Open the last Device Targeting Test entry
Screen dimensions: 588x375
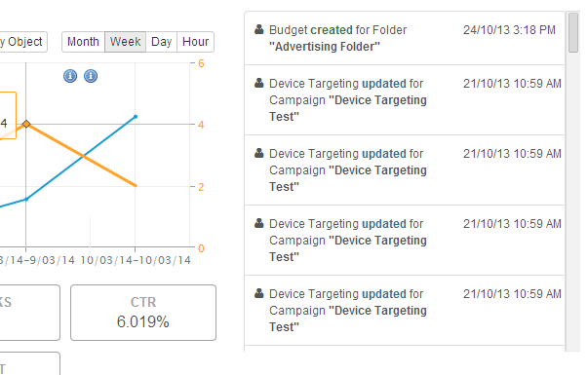coord(405,310)
